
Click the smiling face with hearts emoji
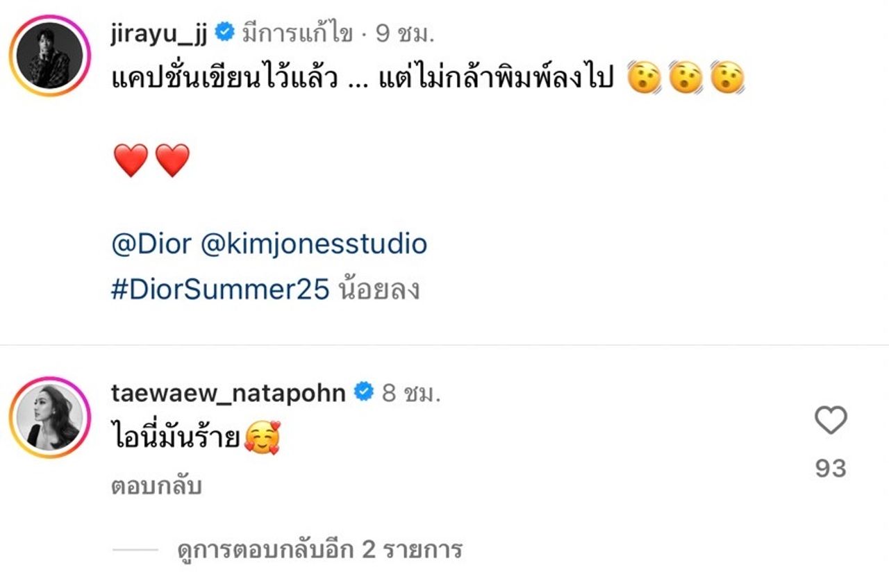coord(262,439)
